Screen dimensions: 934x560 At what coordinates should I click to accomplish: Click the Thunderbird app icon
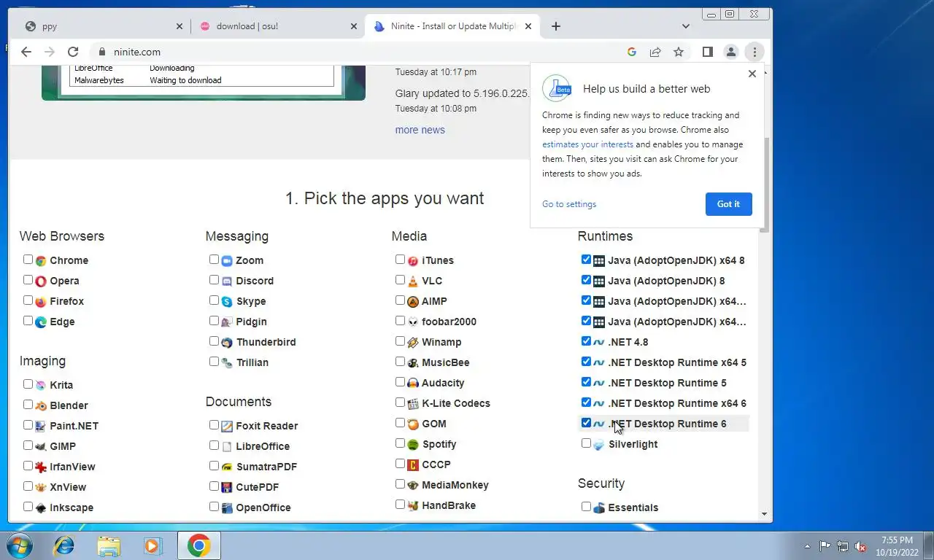(x=227, y=342)
